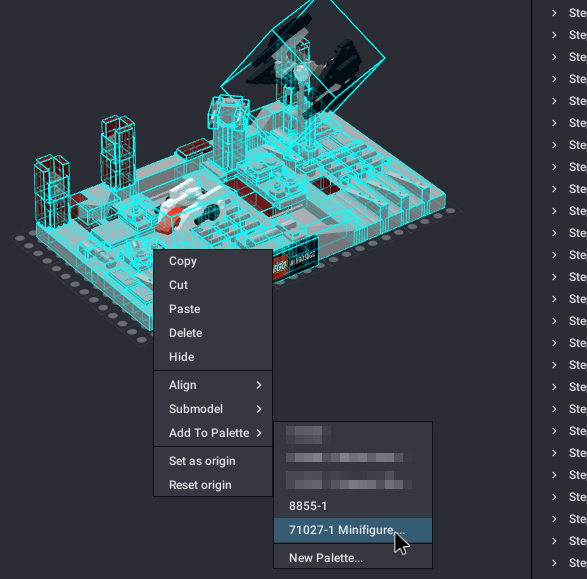Expand the Submodel submenu
The width and height of the screenshot is (587, 579).
[x=213, y=409]
